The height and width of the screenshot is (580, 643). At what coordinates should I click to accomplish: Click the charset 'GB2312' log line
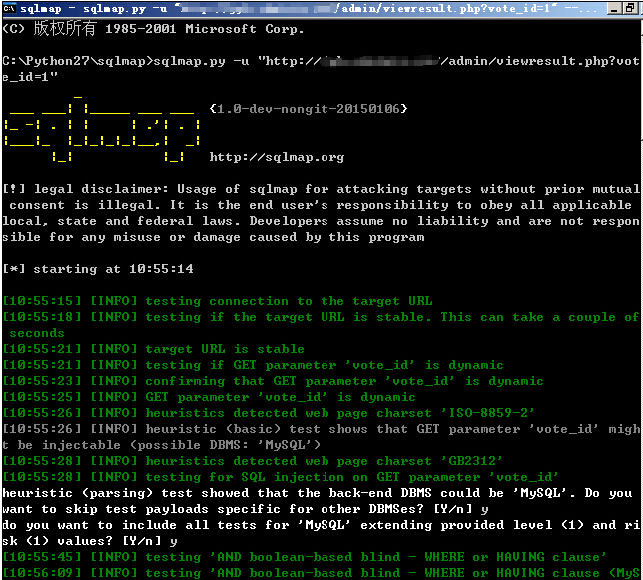tap(253, 461)
